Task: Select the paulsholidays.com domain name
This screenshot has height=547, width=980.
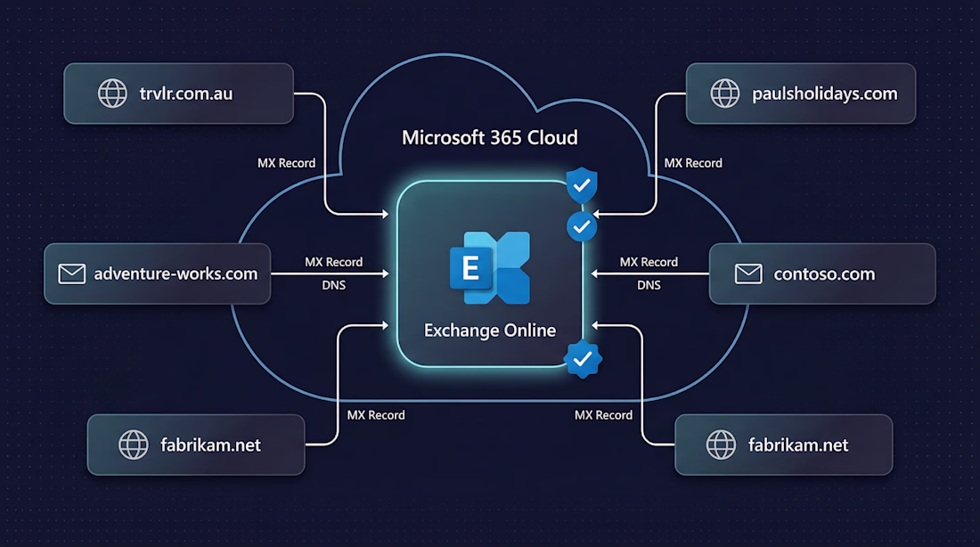Action: (x=824, y=94)
